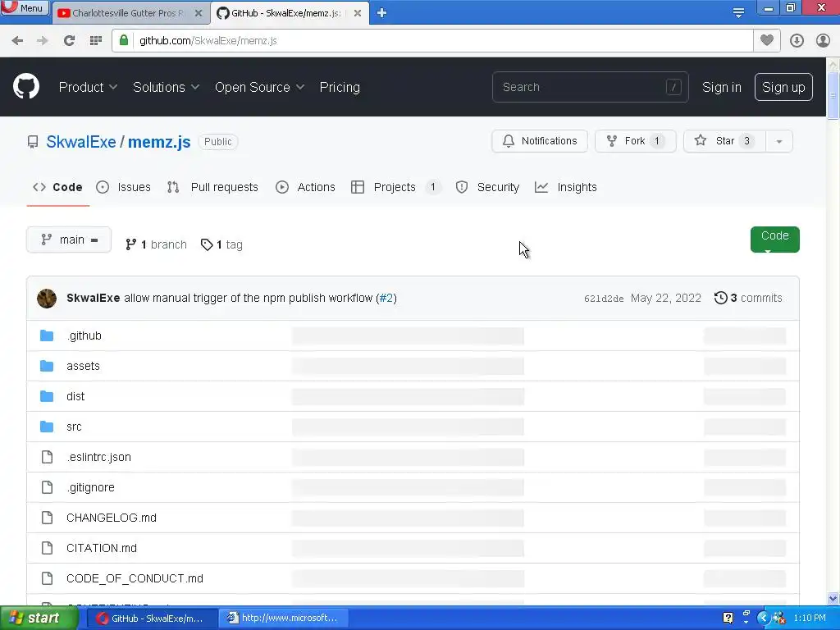Screen dimensions: 840x630
Task: Click the Sign in link
Action: [x=722, y=87]
